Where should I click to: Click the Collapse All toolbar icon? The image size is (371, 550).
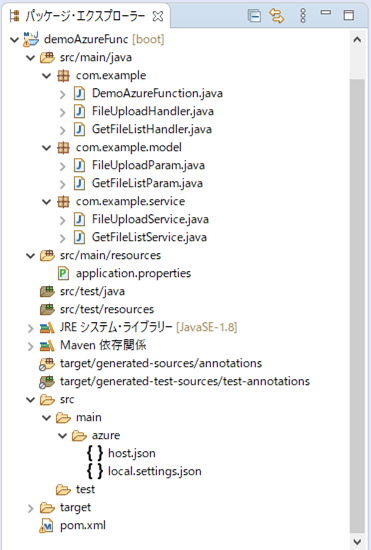(254, 16)
